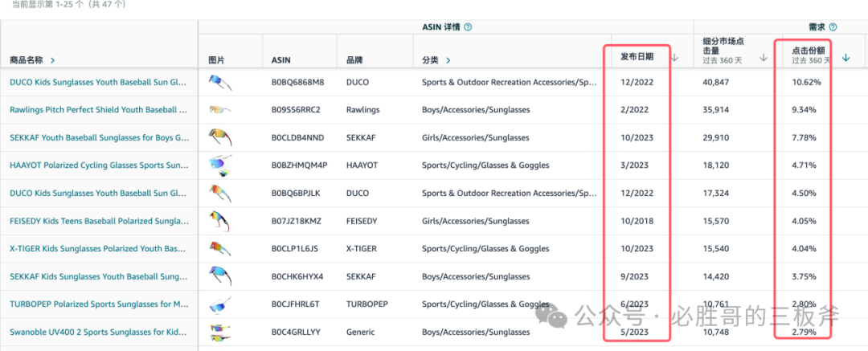Viewport: 868px width, 351px height.
Task: Open X-TIGER product thumbnail
Action: [x=219, y=248]
